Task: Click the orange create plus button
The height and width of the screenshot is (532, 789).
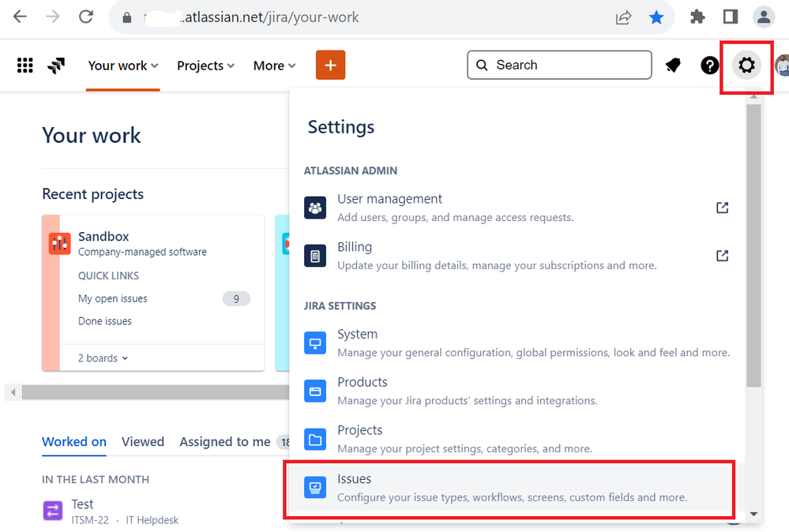Action: tap(331, 65)
